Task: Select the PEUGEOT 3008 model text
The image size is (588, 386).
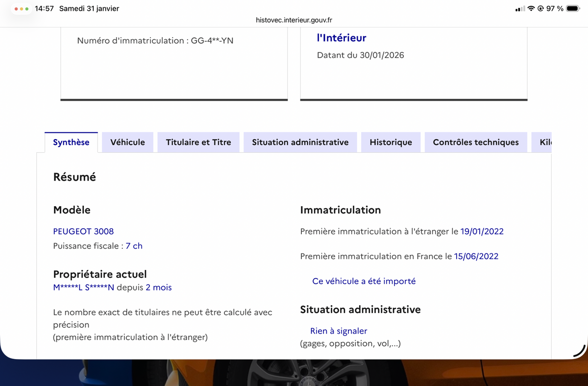Action: tap(83, 231)
